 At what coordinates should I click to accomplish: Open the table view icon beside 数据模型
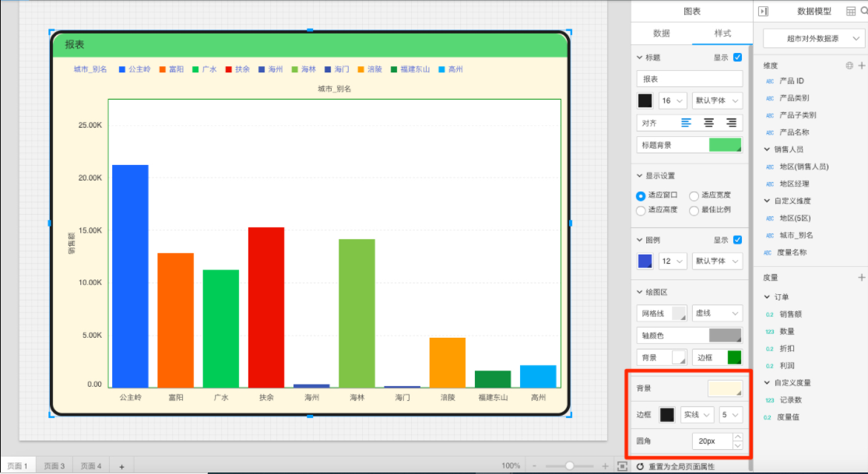coord(851,11)
